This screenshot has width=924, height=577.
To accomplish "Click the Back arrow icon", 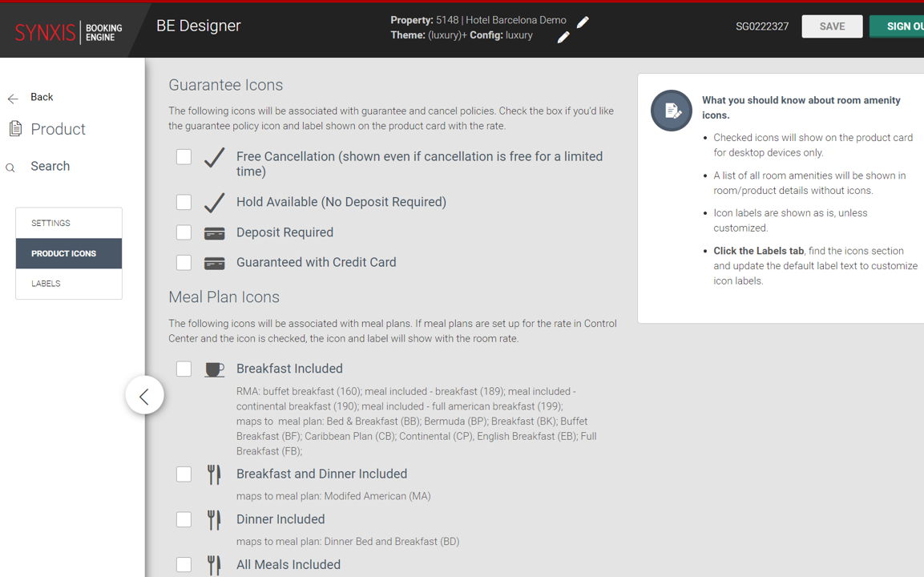I will coord(13,99).
